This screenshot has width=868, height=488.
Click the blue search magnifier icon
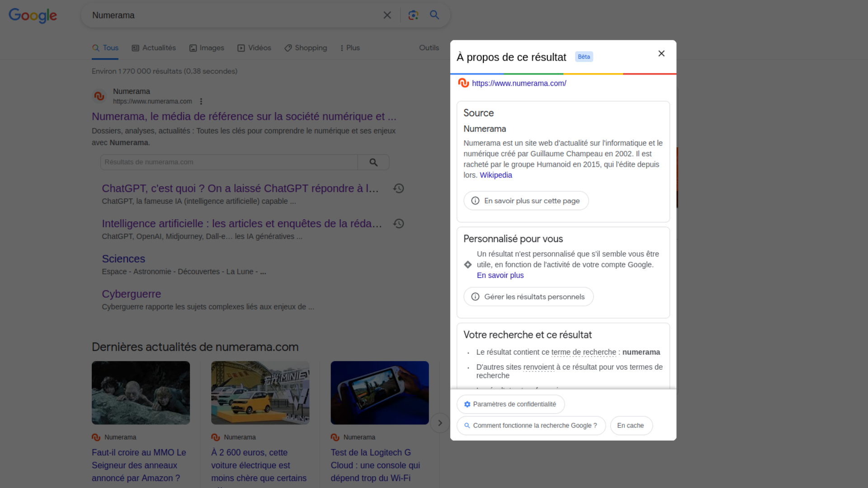coord(434,15)
